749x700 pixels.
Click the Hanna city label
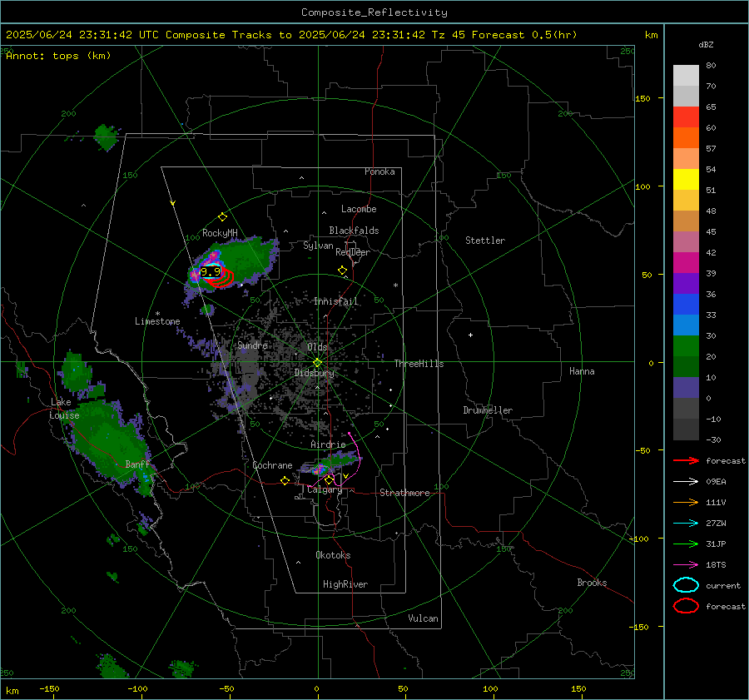[x=582, y=371]
